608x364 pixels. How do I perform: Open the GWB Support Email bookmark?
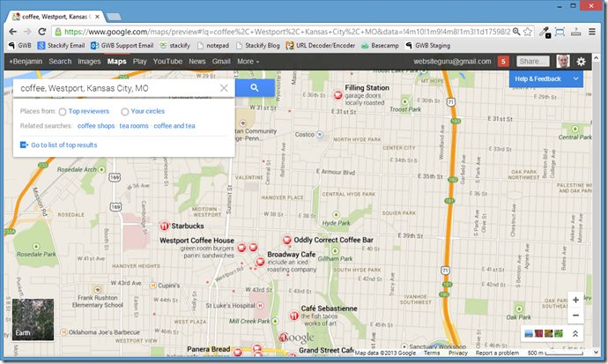(x=122, y=45)
